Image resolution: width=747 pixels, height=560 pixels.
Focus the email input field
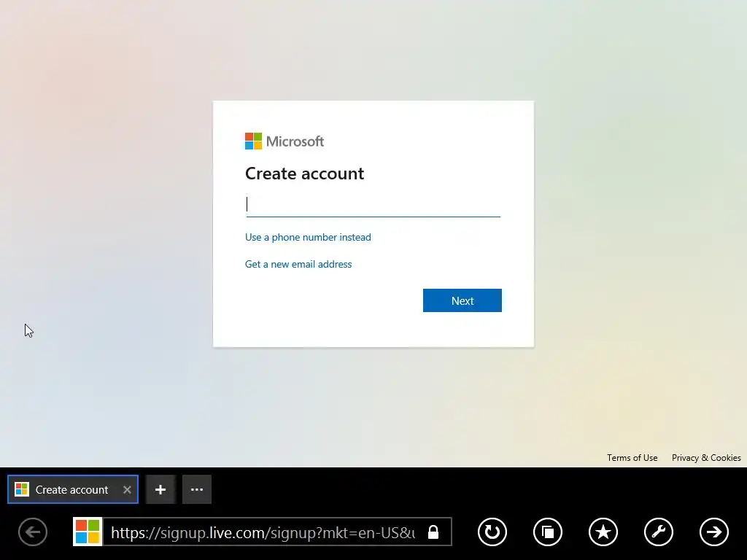(x=373, y=205)
